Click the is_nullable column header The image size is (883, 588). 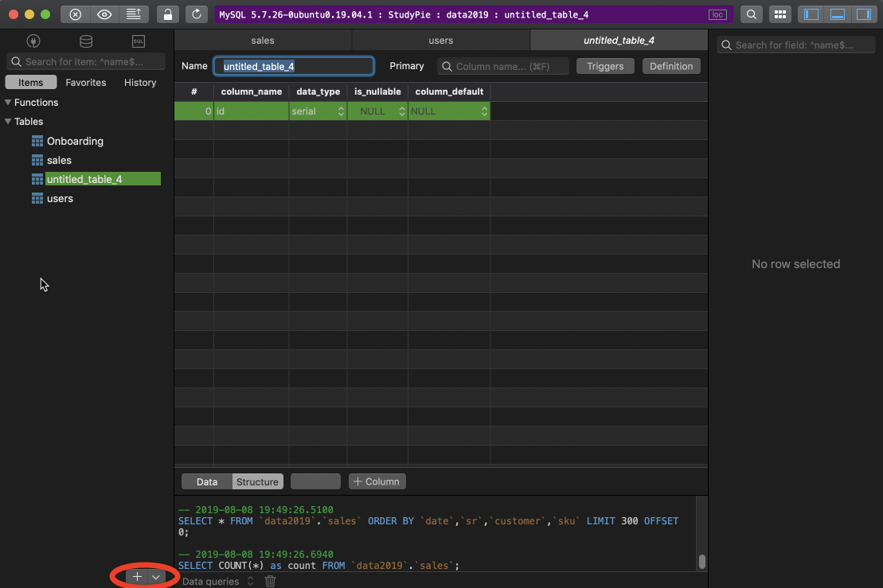(x=377, y=92)
